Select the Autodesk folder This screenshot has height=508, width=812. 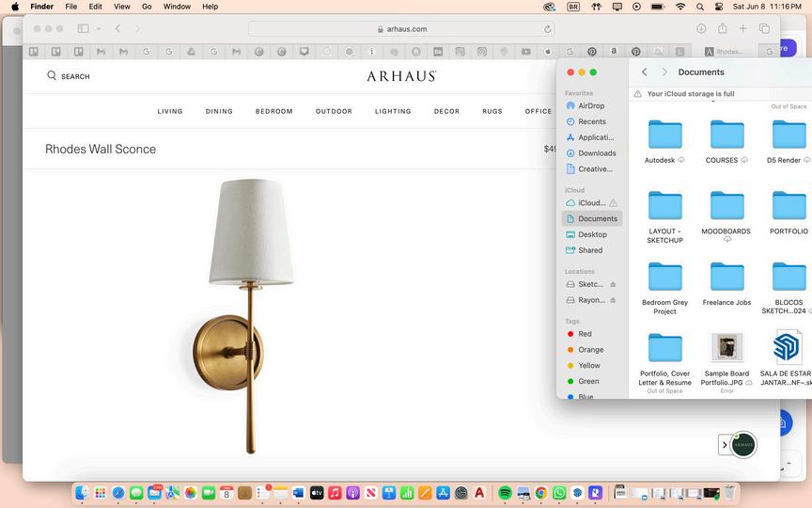[x=665, y=135]
